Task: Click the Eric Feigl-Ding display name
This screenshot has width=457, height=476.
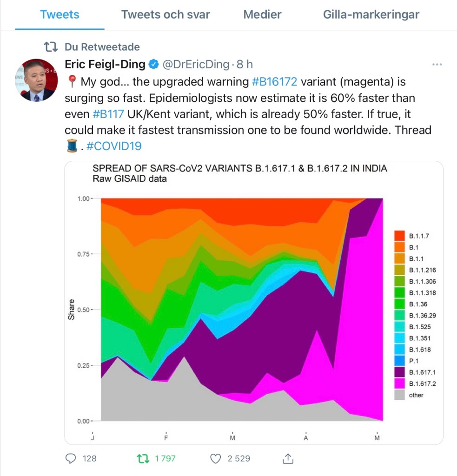Action: [x=105, y=64]
